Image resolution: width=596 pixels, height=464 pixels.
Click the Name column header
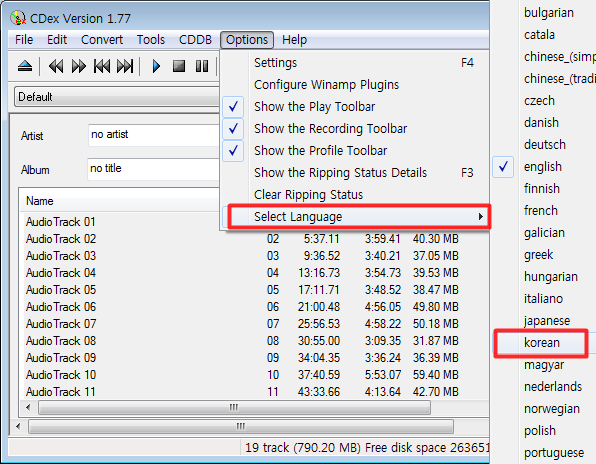click(120, 201)
